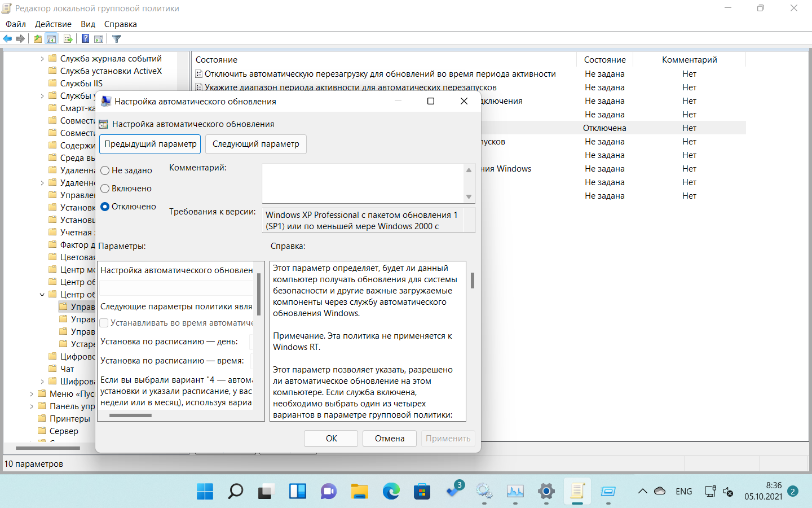Open the 'Справка' menu
812x508 pixels.
pos(120,24)
